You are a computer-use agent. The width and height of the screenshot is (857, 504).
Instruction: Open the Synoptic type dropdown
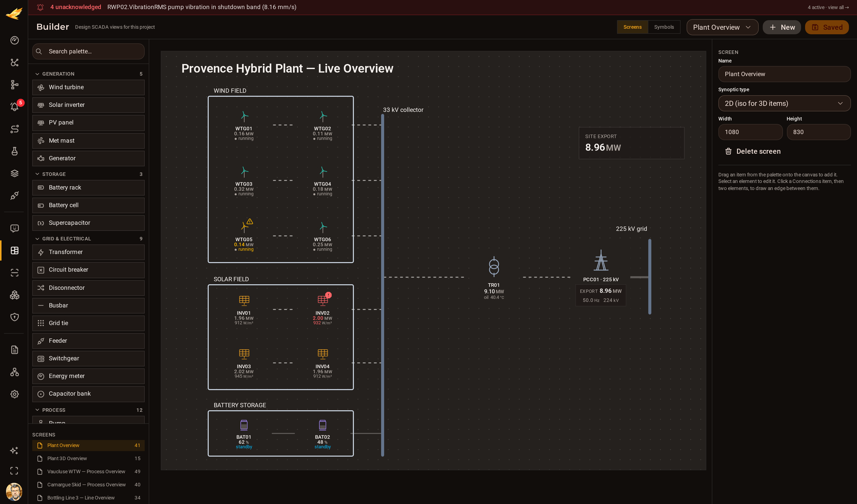coord(784,103)
